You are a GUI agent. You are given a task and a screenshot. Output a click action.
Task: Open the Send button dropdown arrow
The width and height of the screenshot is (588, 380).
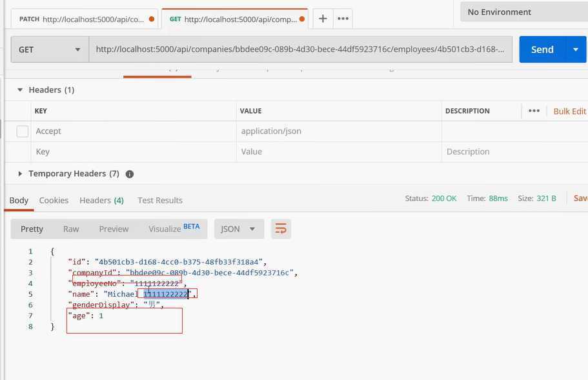576,50
